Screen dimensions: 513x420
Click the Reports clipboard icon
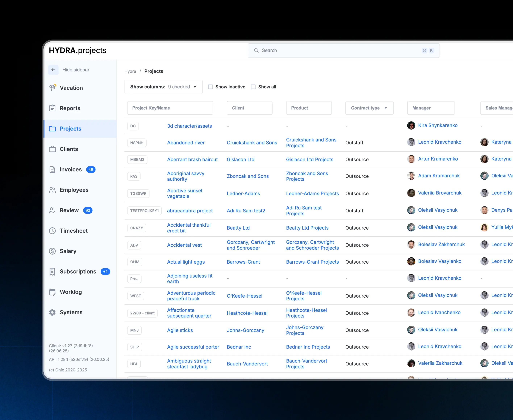pos(52,108)
